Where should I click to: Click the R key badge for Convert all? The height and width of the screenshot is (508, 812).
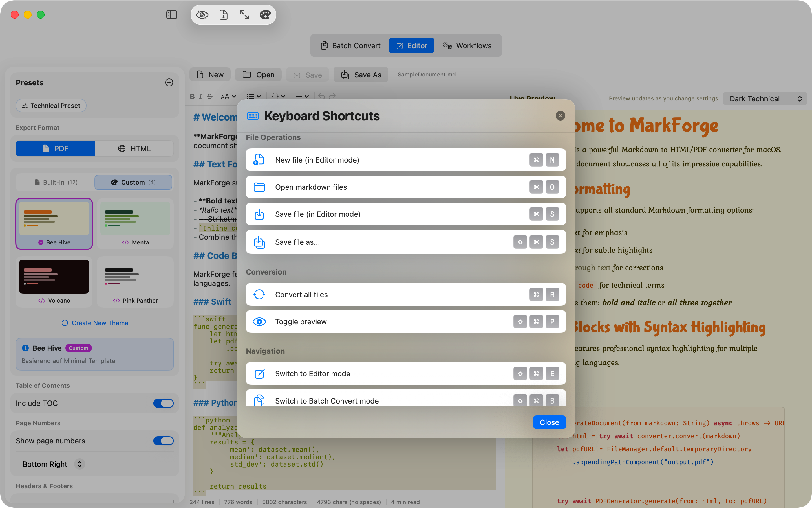click(552, 294)
